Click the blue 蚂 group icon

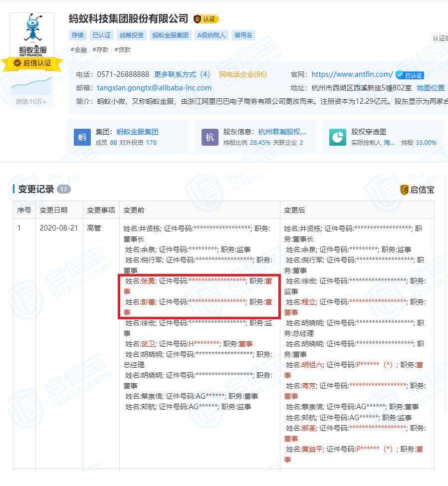[81, 136]
